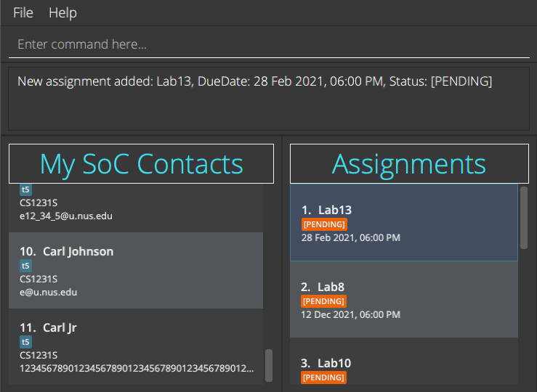The image size is (537, 392).
Task: Click the Assignments header
Action: click(x=409, y=164)
